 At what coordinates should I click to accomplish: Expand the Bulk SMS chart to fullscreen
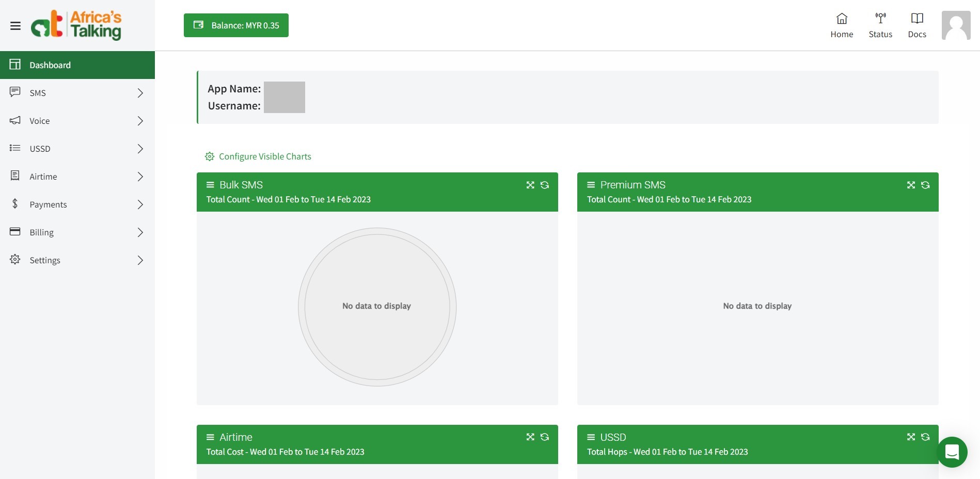click(530, 185)
